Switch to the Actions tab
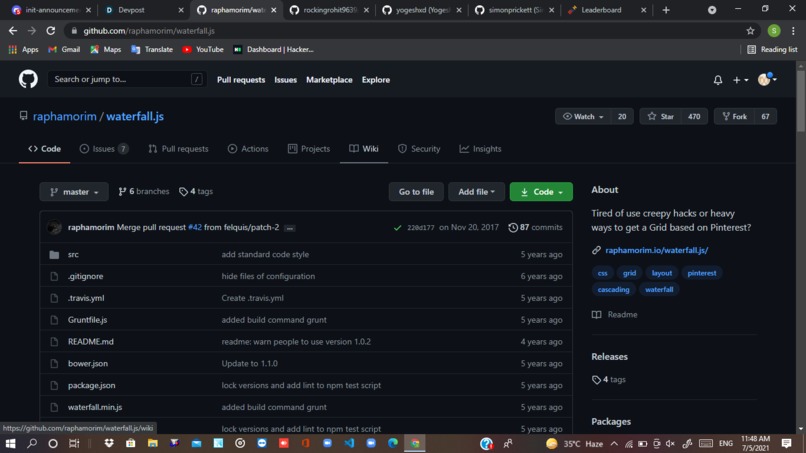Image resolution: width=806 pixels, height=453 pixels. (x=248, y=149)
